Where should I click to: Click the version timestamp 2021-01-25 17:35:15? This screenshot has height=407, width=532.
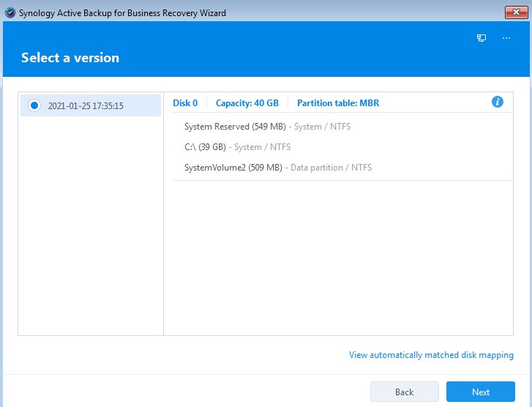[86, 106]
